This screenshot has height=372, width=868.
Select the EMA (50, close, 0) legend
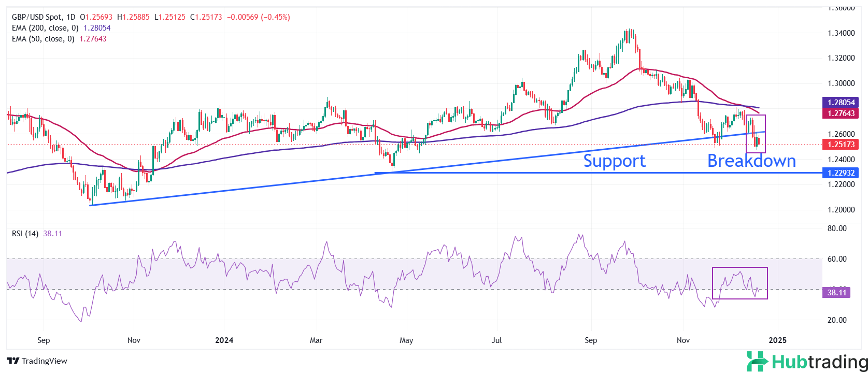[x=43, y=39]
